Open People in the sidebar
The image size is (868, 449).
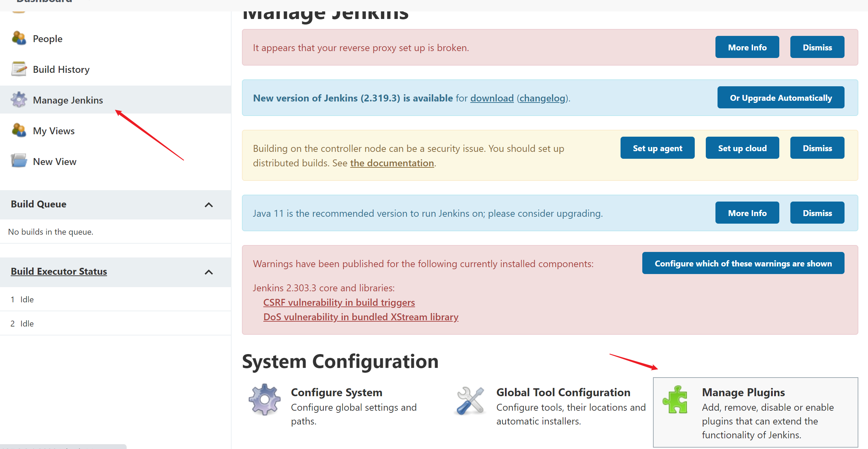48,39
